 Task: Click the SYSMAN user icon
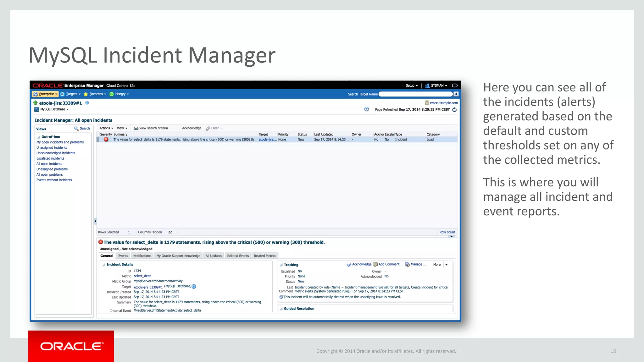tap(427, 86)
